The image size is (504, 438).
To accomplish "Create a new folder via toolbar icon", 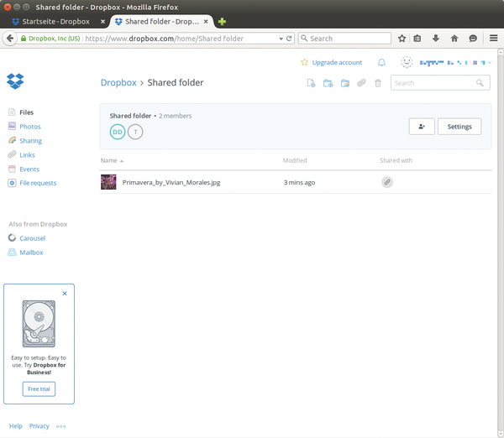I will click(x=328, y=83).
